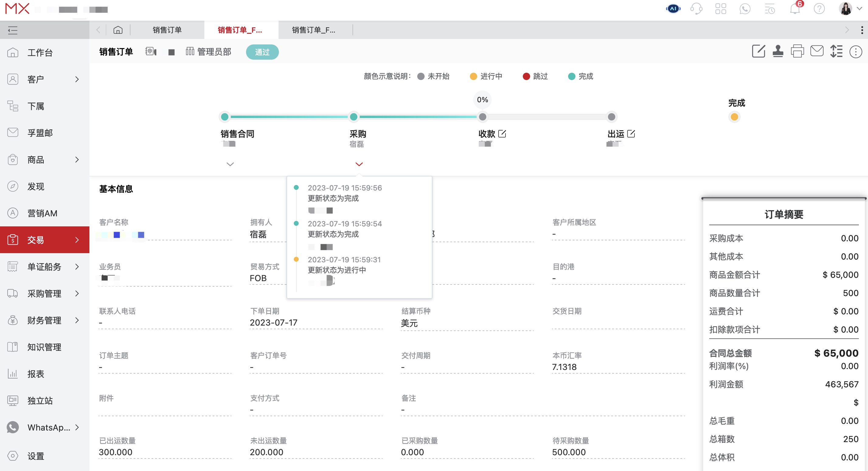The width and height of the screenshot is (868, 471).
Task: Select the 完成 status legend dot
Action: point(571,76)
